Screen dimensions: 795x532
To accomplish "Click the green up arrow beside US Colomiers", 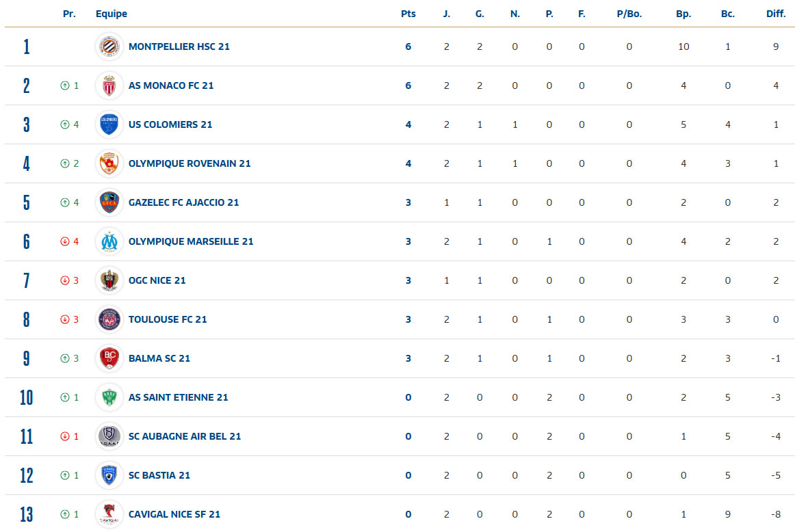I will (65, 124).
